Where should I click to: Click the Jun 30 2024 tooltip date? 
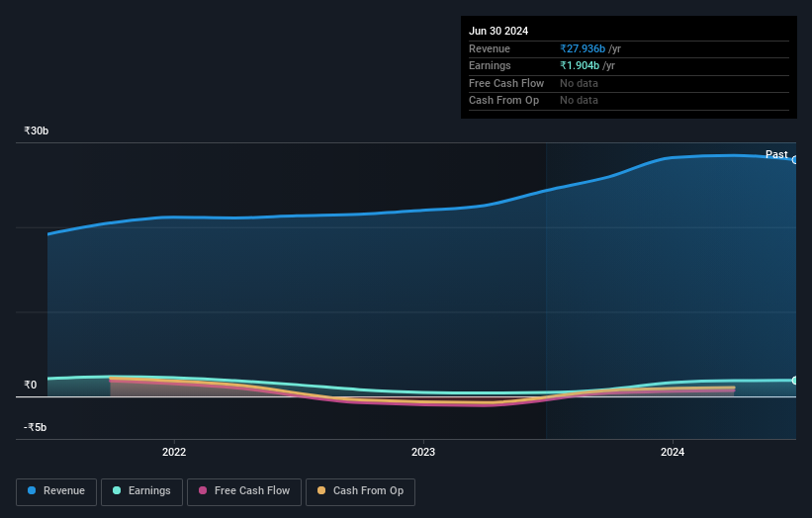click(x=498, y=31)
